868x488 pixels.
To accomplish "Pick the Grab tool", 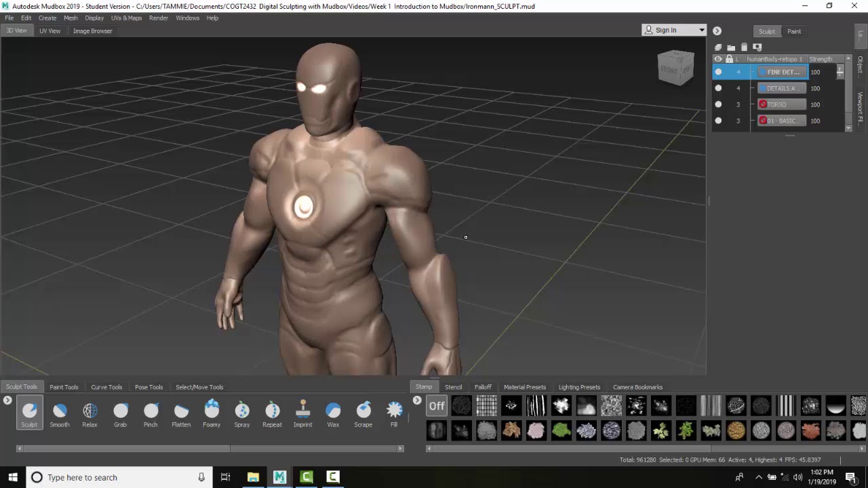I will pyautogui.click(x=120, y=413).
